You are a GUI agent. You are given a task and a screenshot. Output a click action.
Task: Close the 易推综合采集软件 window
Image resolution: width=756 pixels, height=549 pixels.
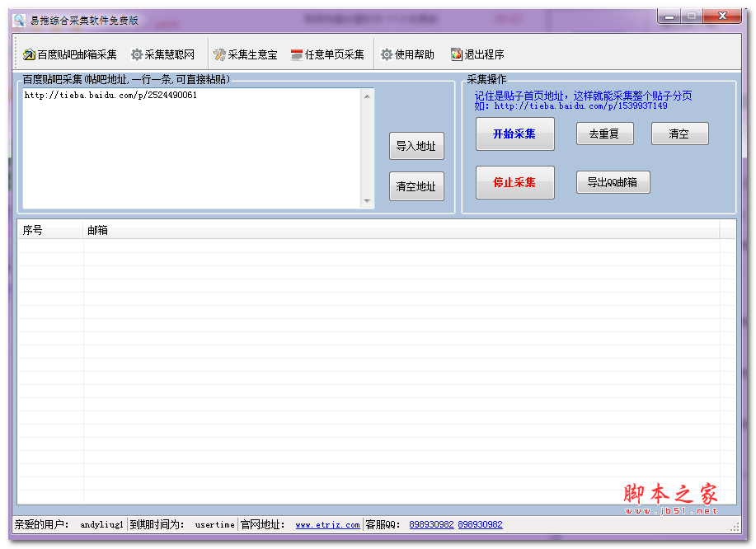tap(722, 16)
